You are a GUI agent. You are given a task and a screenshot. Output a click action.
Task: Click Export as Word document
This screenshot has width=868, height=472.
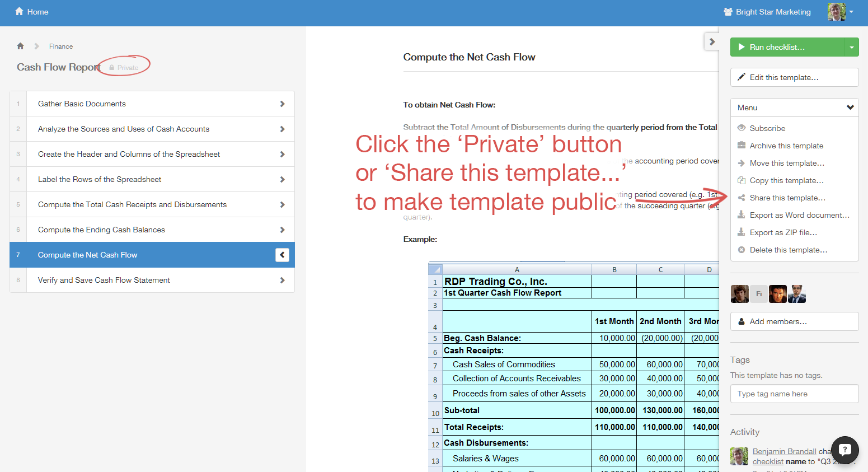pos(799,215)
